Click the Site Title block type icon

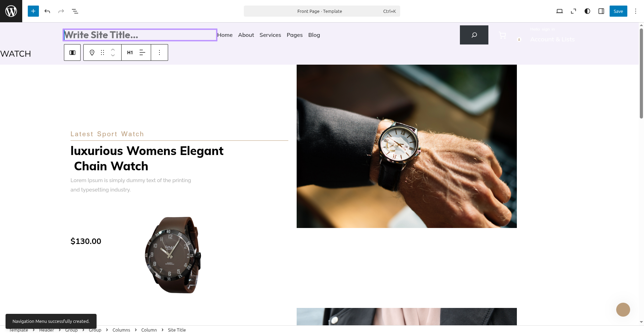[92, 52]
